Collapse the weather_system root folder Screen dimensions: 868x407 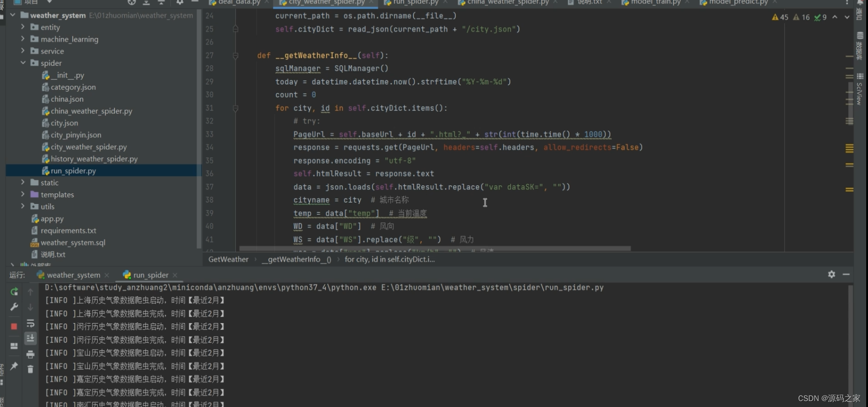13,15
